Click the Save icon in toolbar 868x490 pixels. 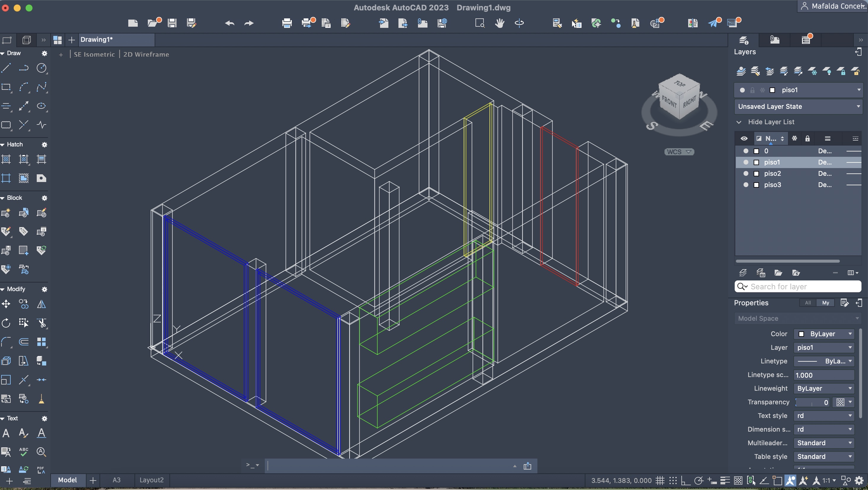click(172, 23)
